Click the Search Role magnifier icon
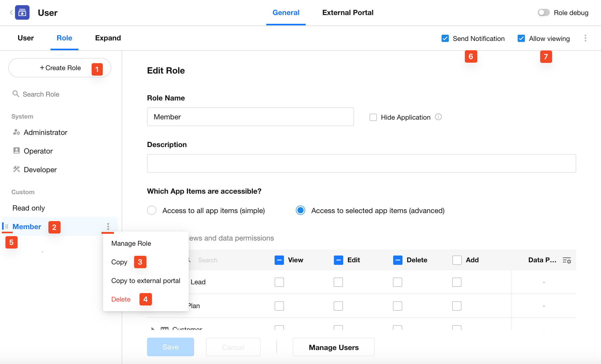The width and height of the screenshot is (601, 364). [x=16, y=94]
